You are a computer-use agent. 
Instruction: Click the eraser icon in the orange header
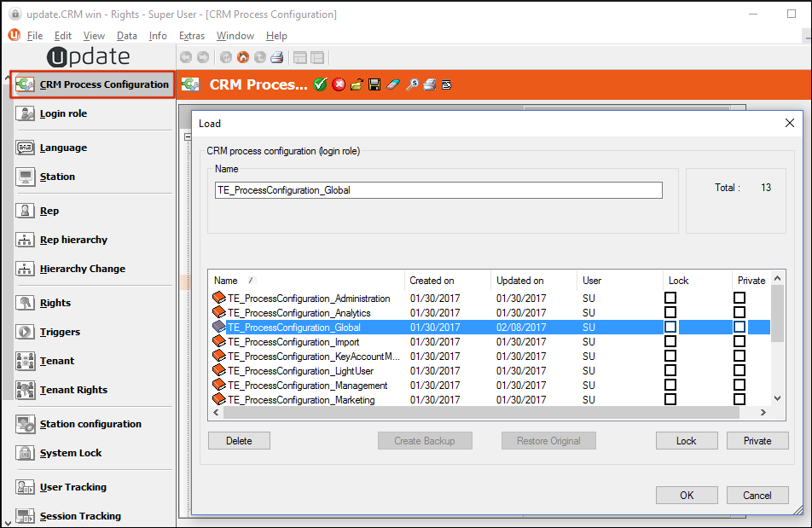click(393, 84)
